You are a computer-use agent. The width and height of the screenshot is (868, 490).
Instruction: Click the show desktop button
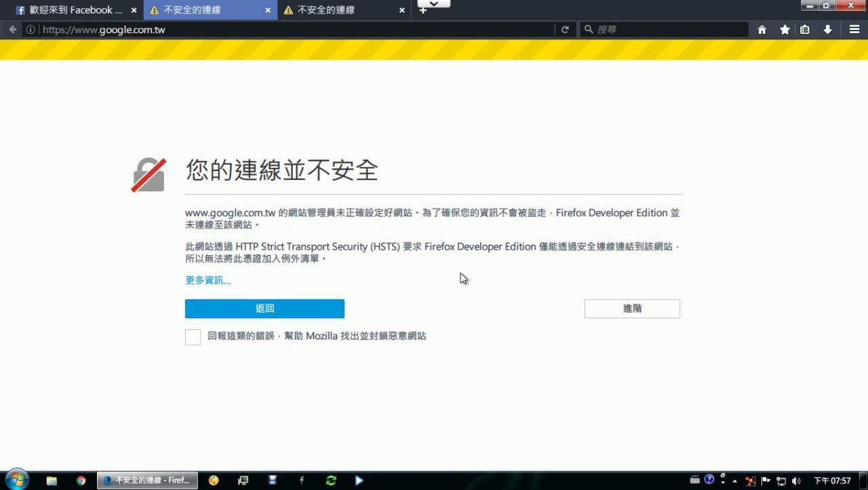pos(863,480)
